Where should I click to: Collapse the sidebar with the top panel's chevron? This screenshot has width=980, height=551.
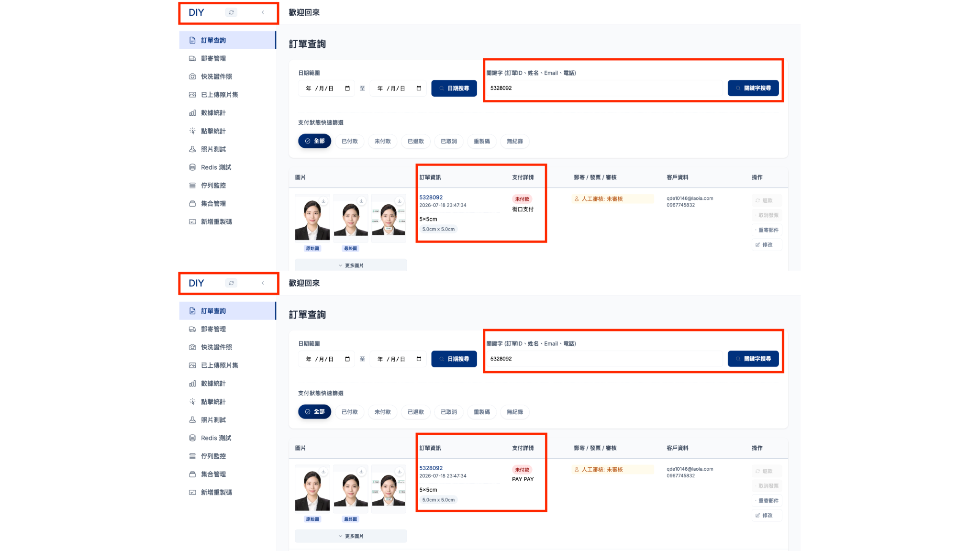263,12
